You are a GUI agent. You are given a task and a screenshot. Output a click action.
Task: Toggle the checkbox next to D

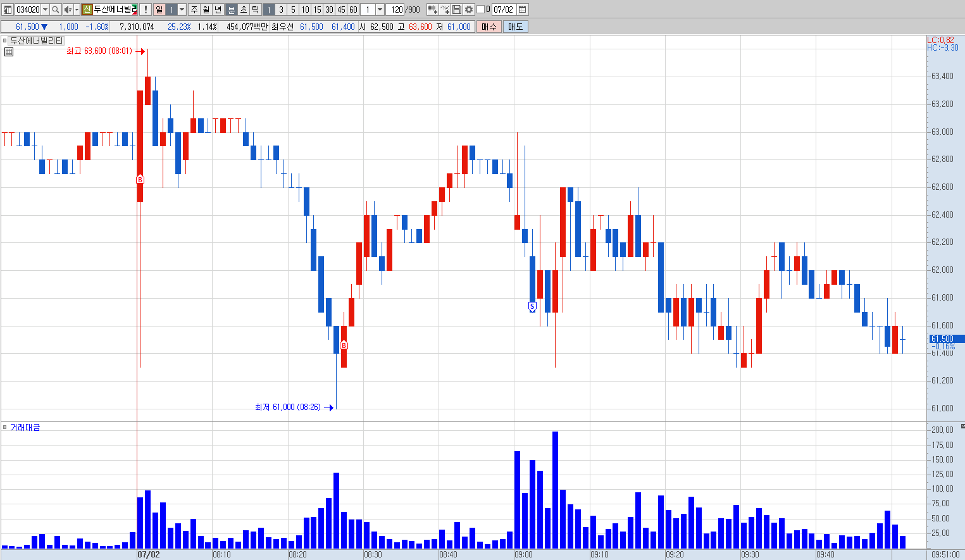(x=480, y=9)
